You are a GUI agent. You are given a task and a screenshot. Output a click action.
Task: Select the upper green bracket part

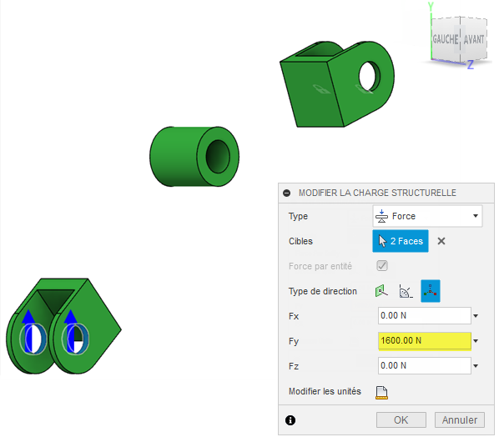tap(337, 84)
